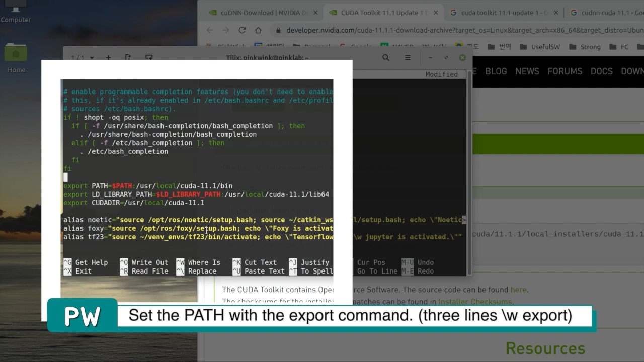Image resolution: width=644 pixels, height=362 pixels.
Task: Open the Strong bookmark folder
Action: coord(585,47)
